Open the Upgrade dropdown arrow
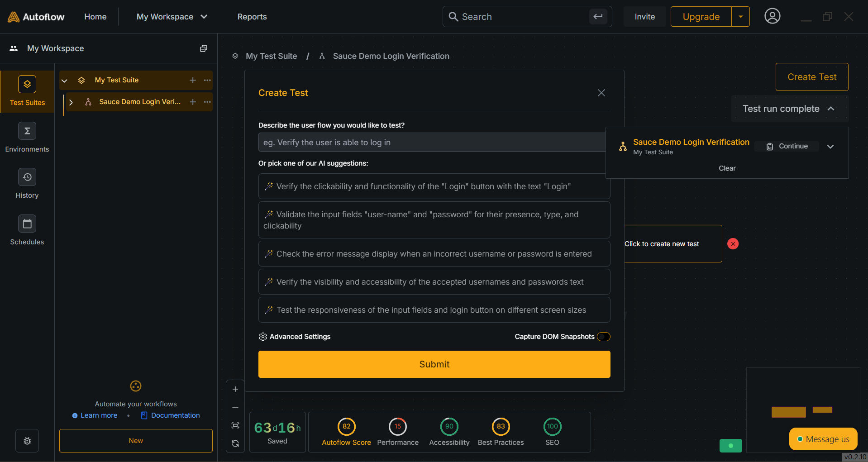This screenshot has width=868, height=462. (740, 17)
